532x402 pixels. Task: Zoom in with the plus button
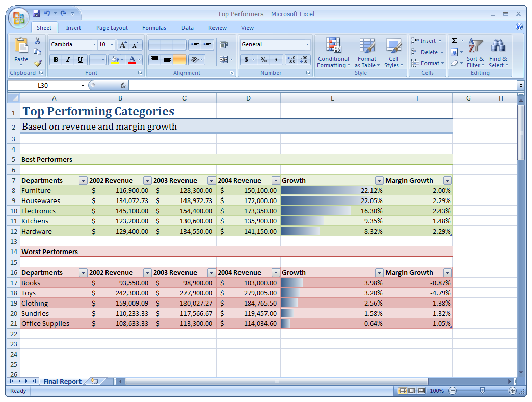pyautogui.click(x=512, y=391)
